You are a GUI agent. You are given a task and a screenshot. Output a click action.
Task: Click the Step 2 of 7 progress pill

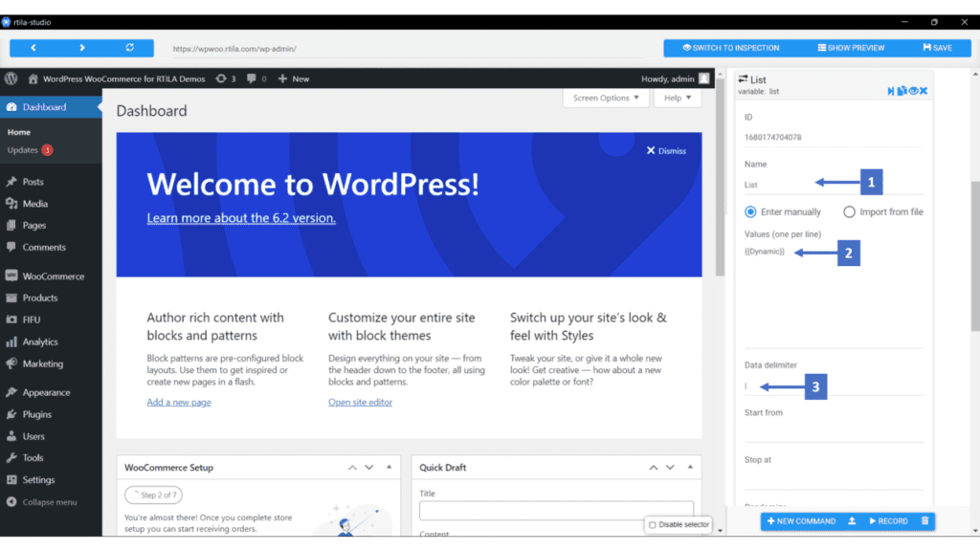click(x=153, y=495)
